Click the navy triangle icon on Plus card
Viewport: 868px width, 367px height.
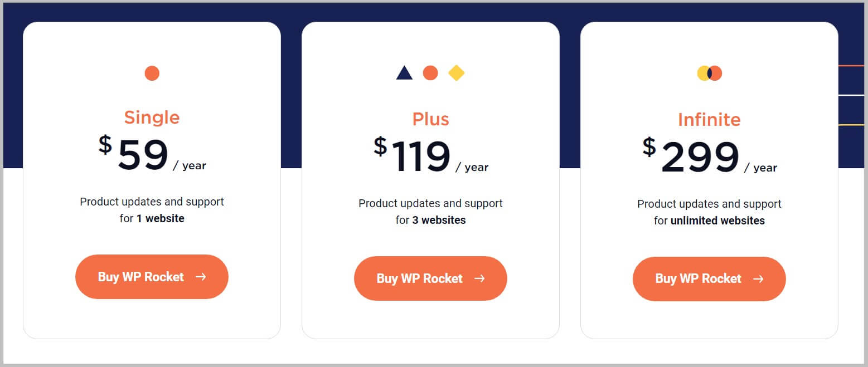pyautogui.click(x=404, y=72)
